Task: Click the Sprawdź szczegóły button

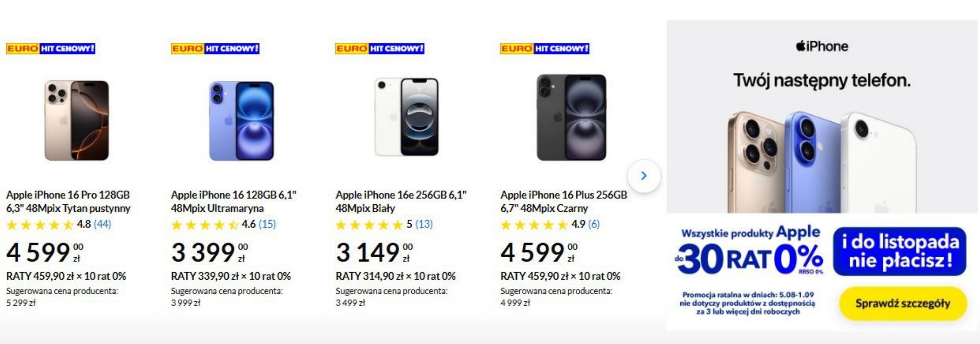Action: [x=903, y=303]
